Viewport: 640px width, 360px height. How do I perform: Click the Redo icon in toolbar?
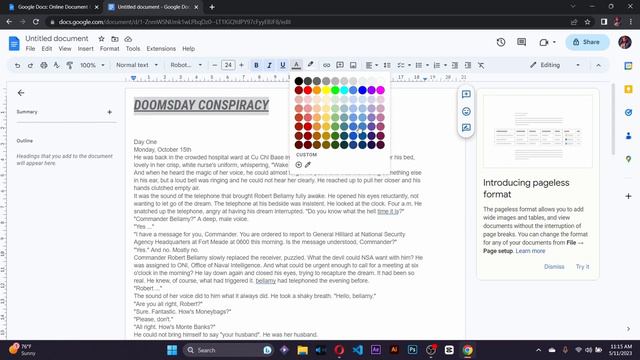point(30,65)
